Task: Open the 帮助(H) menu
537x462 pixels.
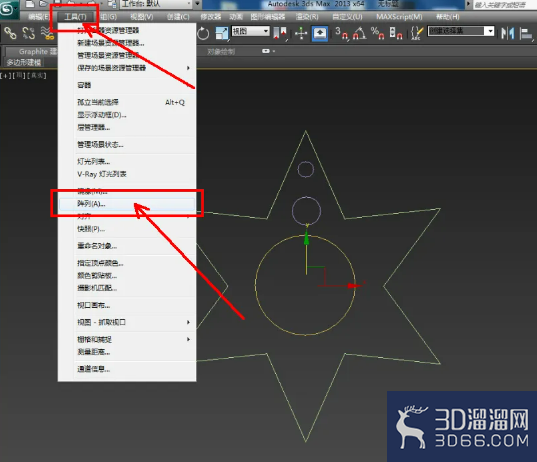Action: coord(448,17)
